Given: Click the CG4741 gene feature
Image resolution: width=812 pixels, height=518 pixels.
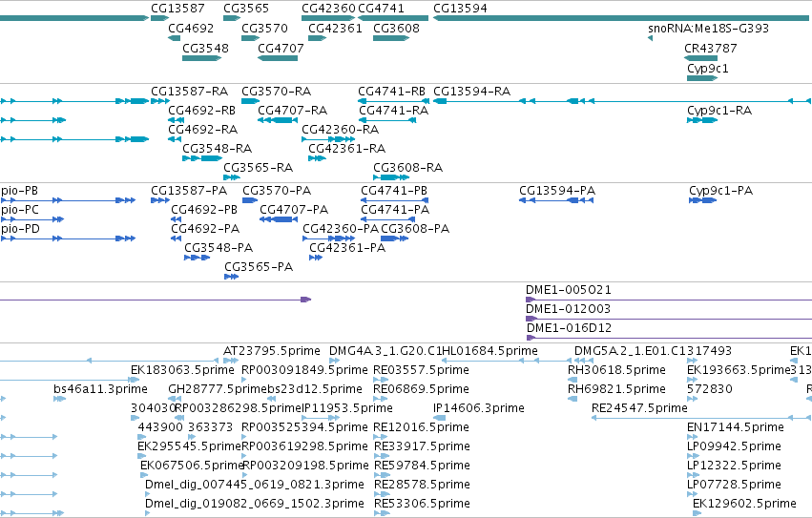Looking at the screenshot, I should pyautogui.click(x=393, y=18).
